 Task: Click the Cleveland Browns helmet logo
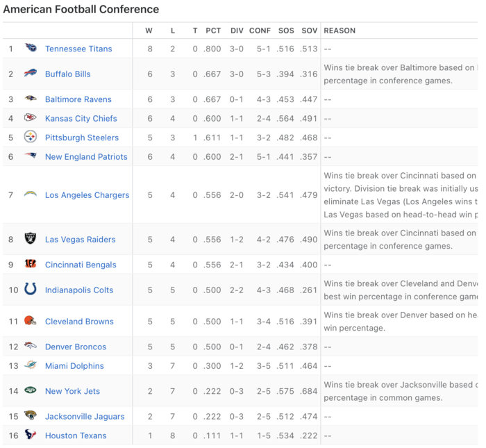[31, 321]
